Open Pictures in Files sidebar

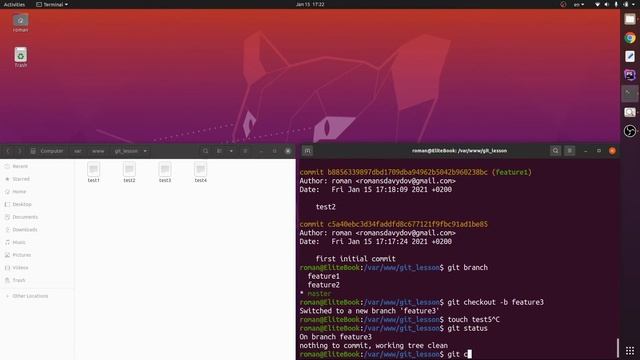click(22, 255)
